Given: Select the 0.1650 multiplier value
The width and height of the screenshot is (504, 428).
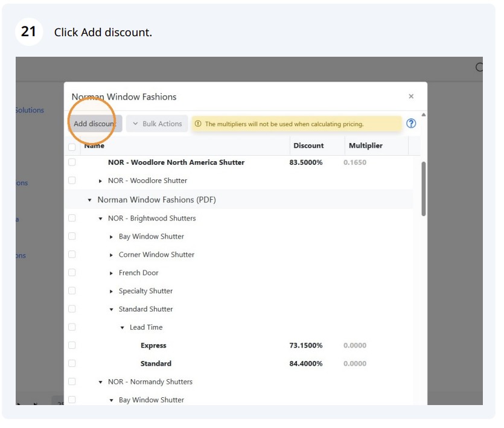Looking at the screenshot, I should click(x=355, y=163).
